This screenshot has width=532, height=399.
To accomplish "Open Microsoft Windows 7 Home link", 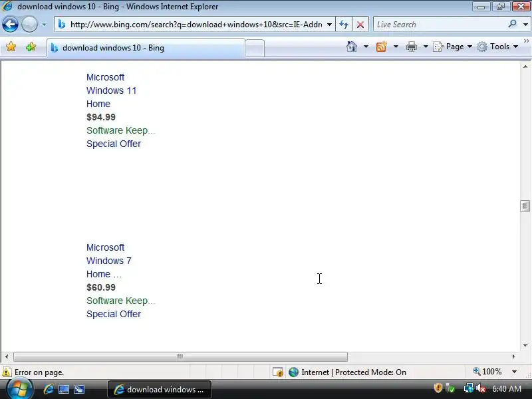I will [x=108, y=261].
